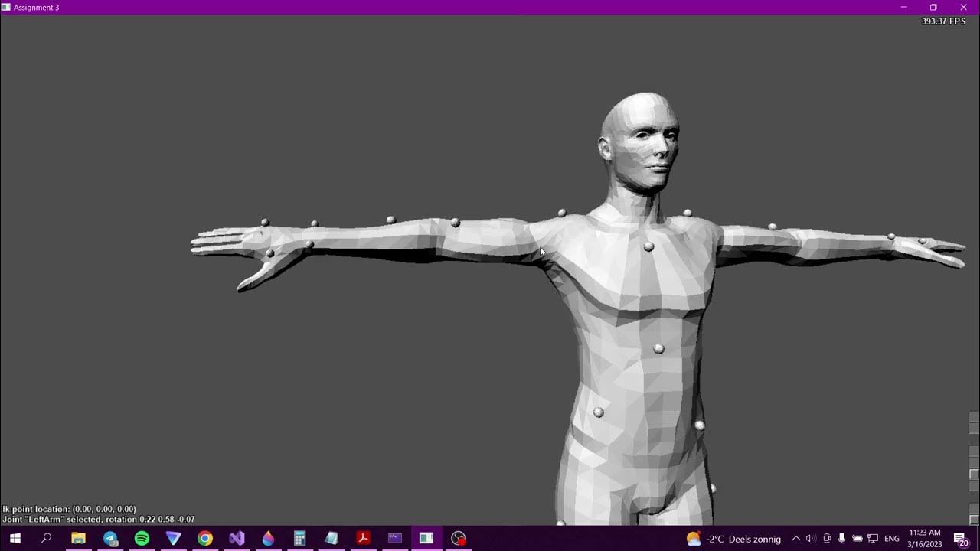Switch the ENG input language

[x=892, y=539]
